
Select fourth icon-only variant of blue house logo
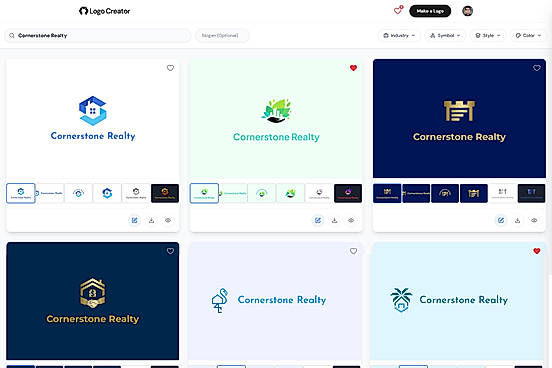click(x=107, y=193)
